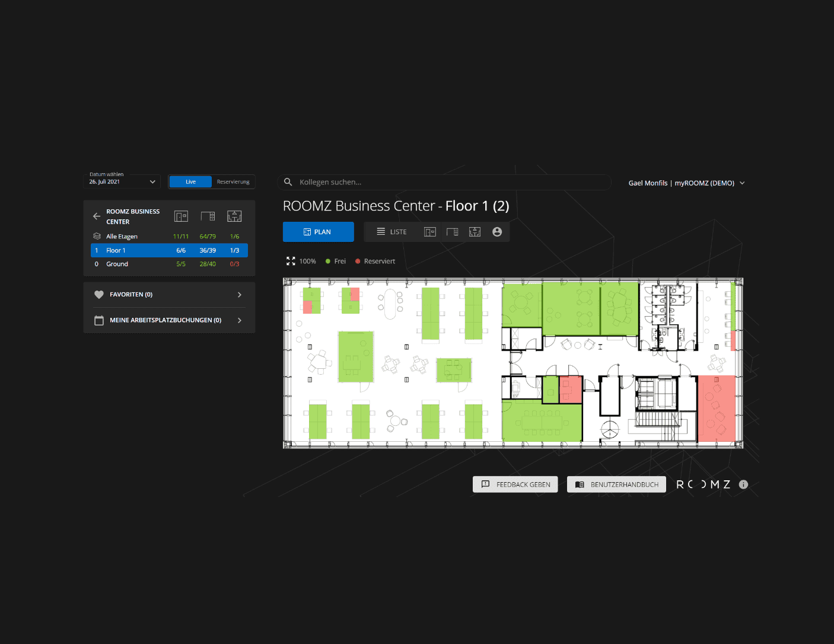Switch to Live mode

(190, 182)
